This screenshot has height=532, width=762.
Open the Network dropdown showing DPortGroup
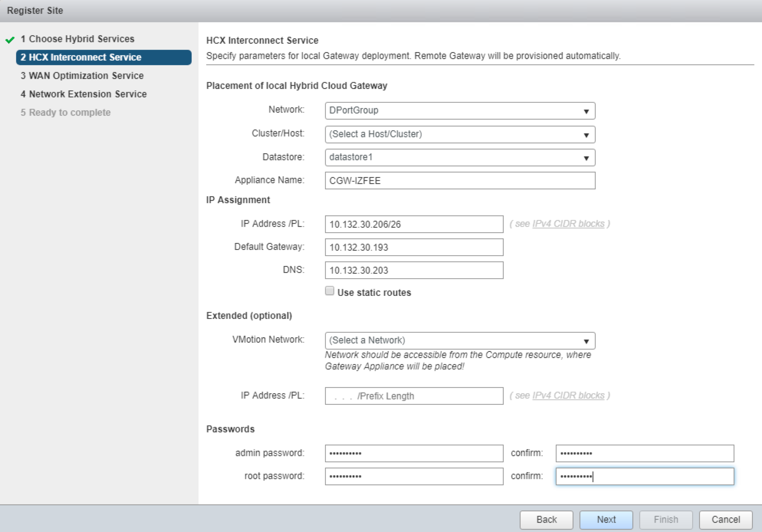[x=460, y=111]
